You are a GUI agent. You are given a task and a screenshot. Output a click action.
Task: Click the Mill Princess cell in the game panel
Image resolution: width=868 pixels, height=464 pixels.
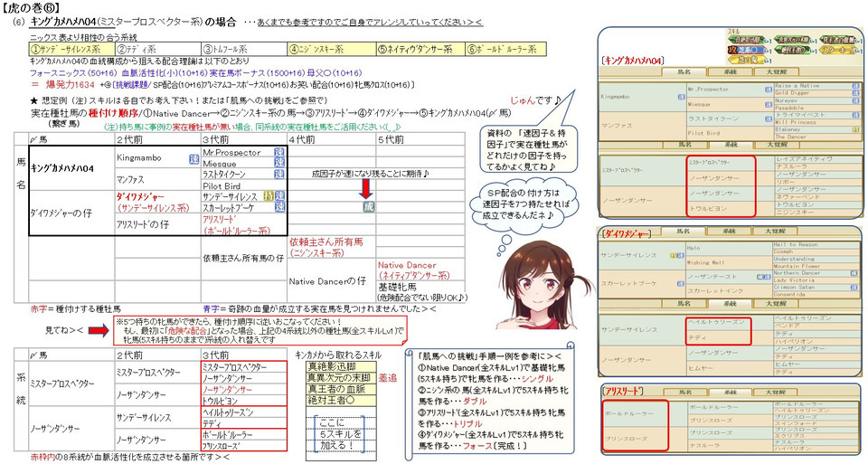tap(818, 122)
